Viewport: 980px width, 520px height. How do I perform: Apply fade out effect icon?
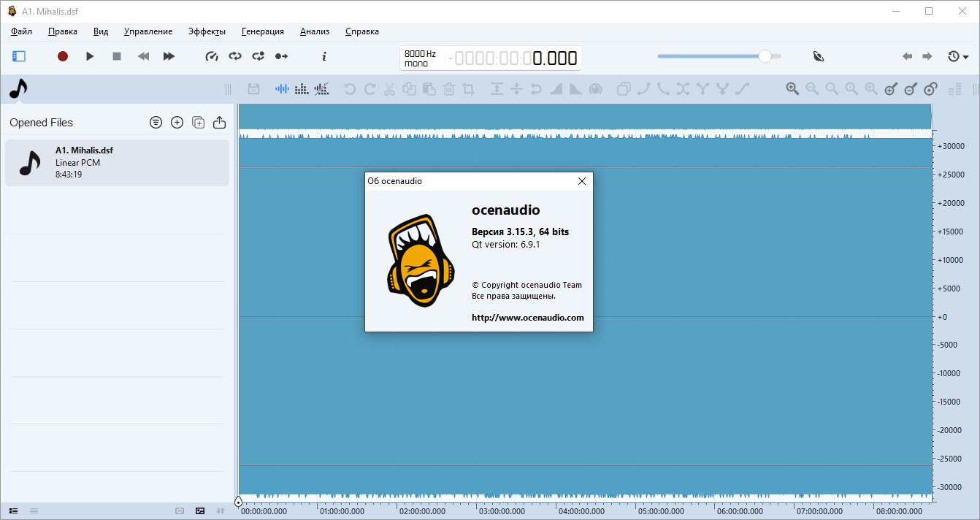(575, 89)
